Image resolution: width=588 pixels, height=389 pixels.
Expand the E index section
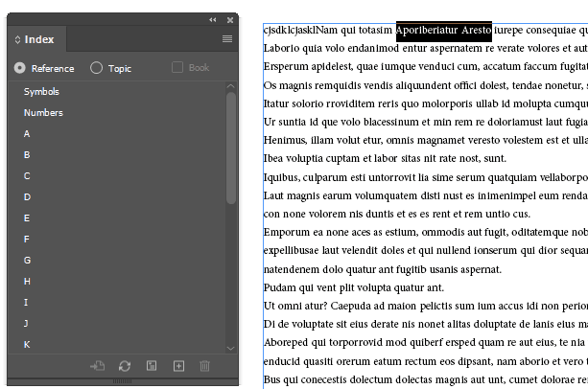coord(27,217)
